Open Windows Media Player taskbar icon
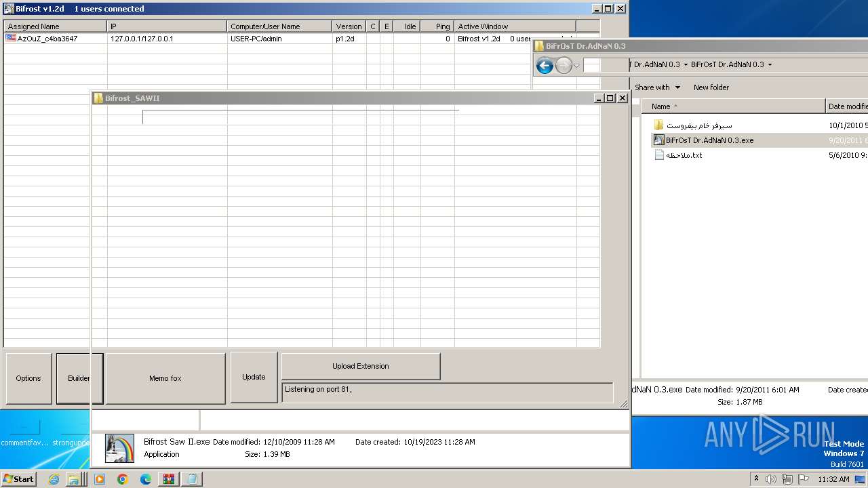The width and height of the screenshot is (868, 488). [x=100, y=479]
